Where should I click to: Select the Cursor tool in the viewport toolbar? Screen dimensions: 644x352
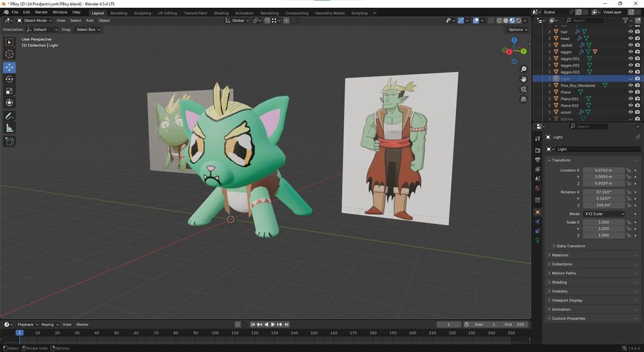[10, 54]
